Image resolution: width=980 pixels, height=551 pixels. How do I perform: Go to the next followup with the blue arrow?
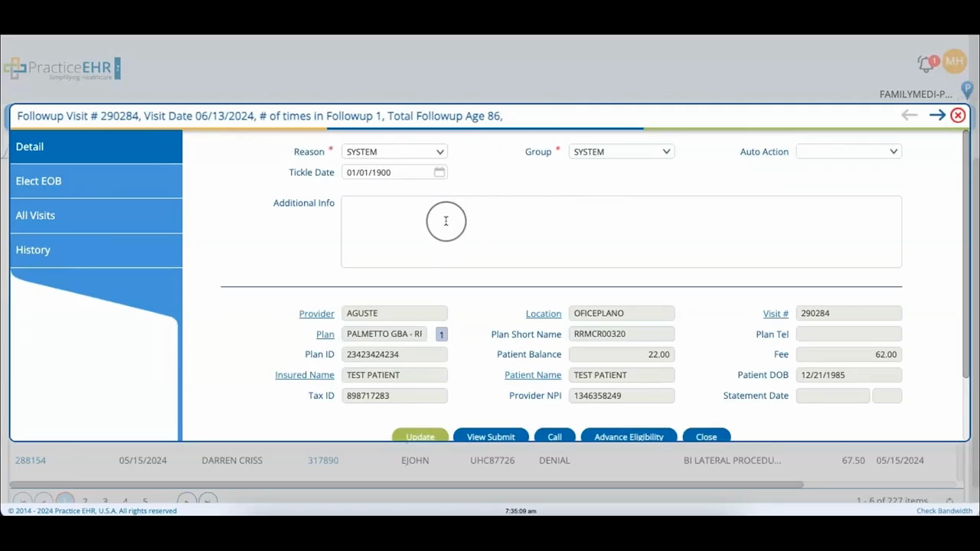(x=937, y=115)
